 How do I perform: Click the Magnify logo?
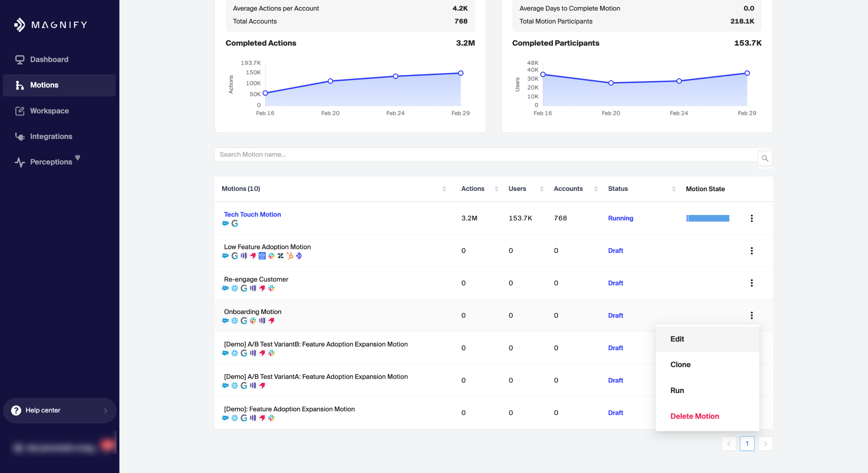coord(51,25)
